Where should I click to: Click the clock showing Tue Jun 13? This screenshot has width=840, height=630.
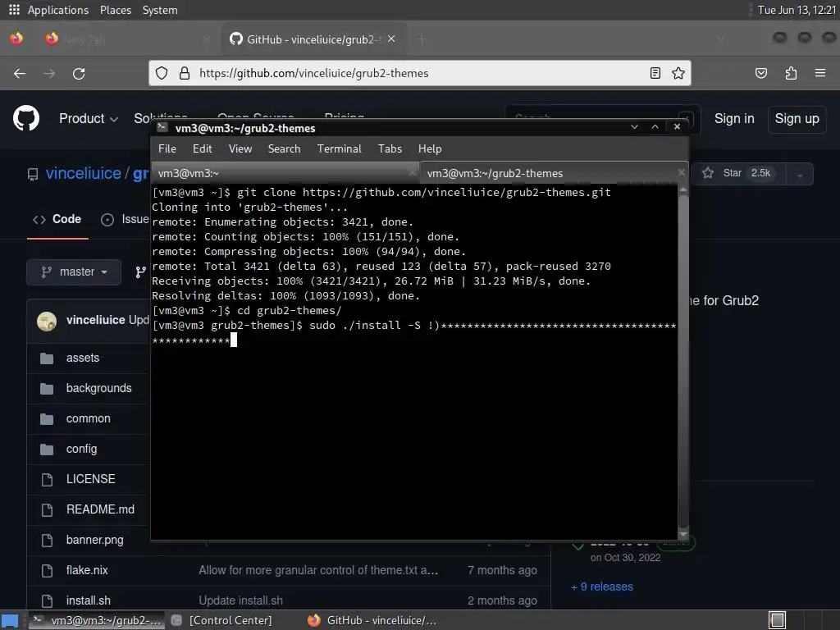[x=797, y=10]
